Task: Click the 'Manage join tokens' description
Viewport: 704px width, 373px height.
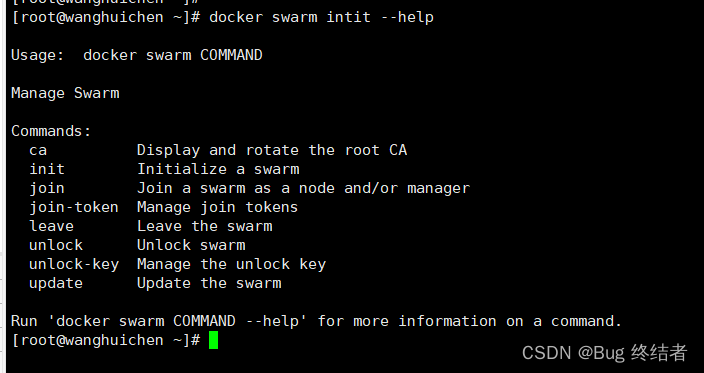Action: pos(218,207)
